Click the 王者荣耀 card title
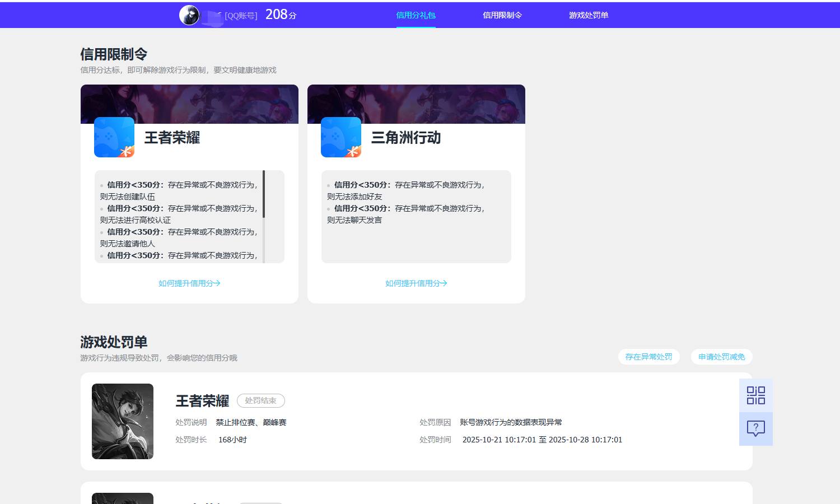Image resolution: width=840 pixels, height=504 pixels. (x=172, y=138)
